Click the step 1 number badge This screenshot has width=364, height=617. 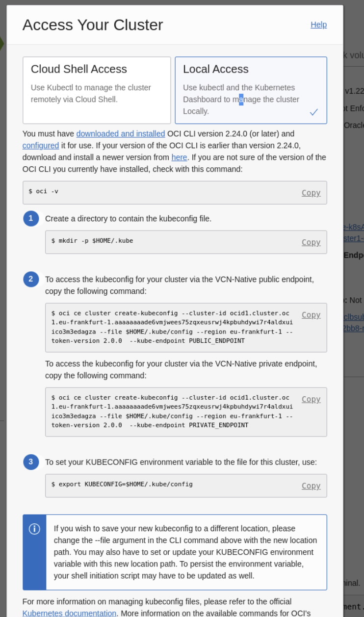tap(31, 218)
